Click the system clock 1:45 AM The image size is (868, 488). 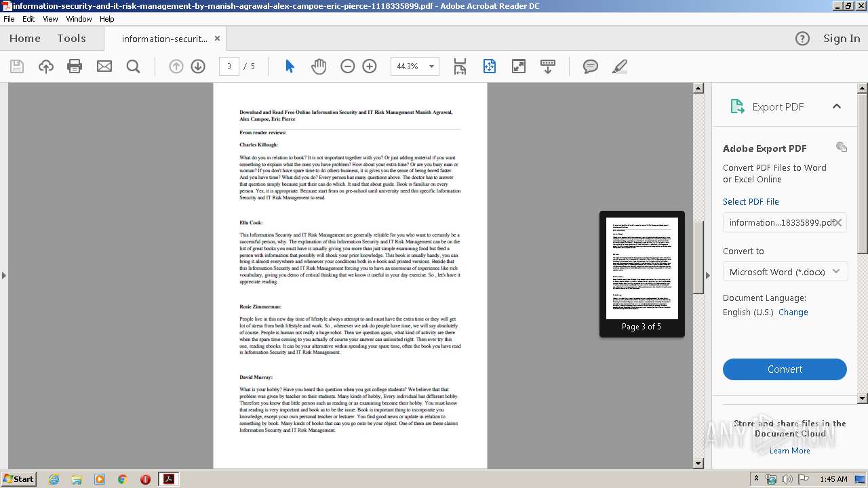coord(833,479)
